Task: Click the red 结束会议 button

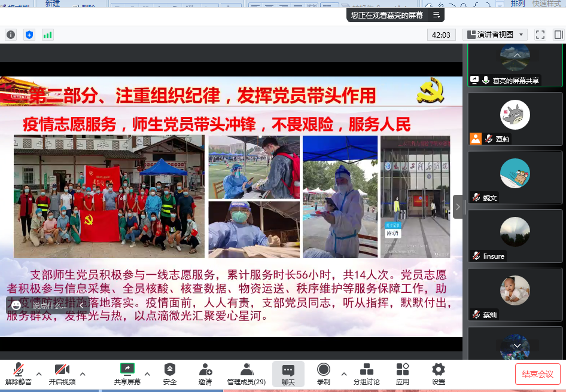Action: point(537,374)
